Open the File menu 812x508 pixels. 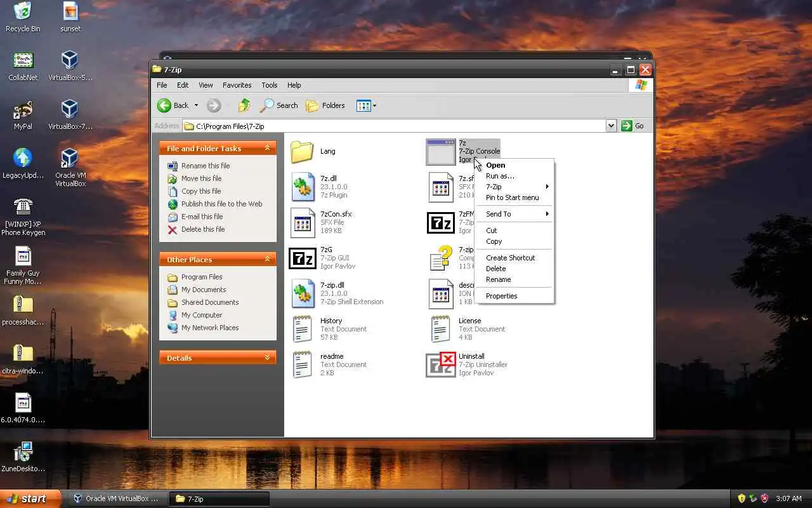click(162, 85)
